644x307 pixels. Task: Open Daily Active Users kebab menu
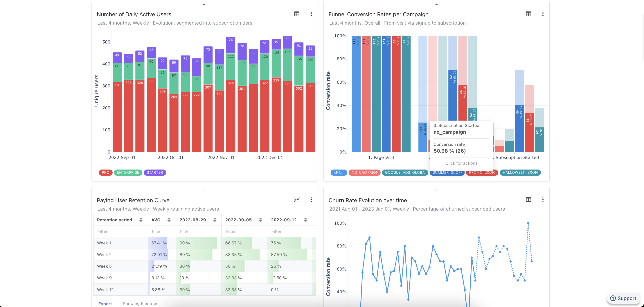311,14
